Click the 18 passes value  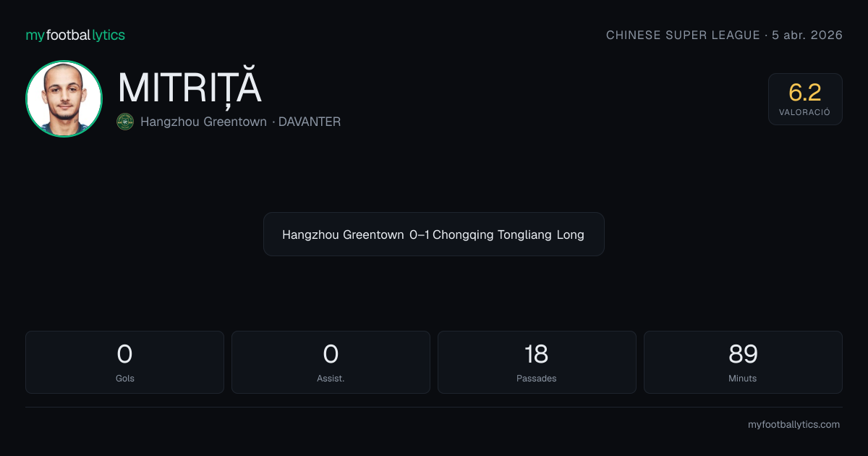[x=537, y=354]
